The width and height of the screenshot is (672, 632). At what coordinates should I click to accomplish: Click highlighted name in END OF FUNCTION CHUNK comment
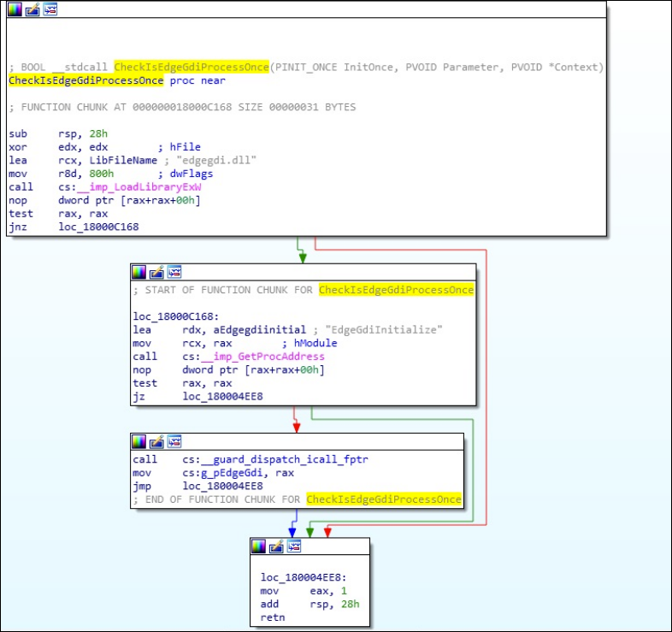coord(384,499)
